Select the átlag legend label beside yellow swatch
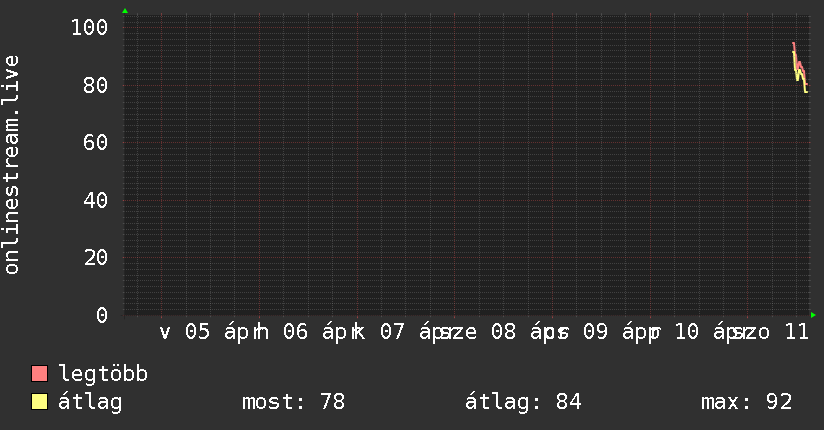The image size is (824, 430). tap(90, 402)
